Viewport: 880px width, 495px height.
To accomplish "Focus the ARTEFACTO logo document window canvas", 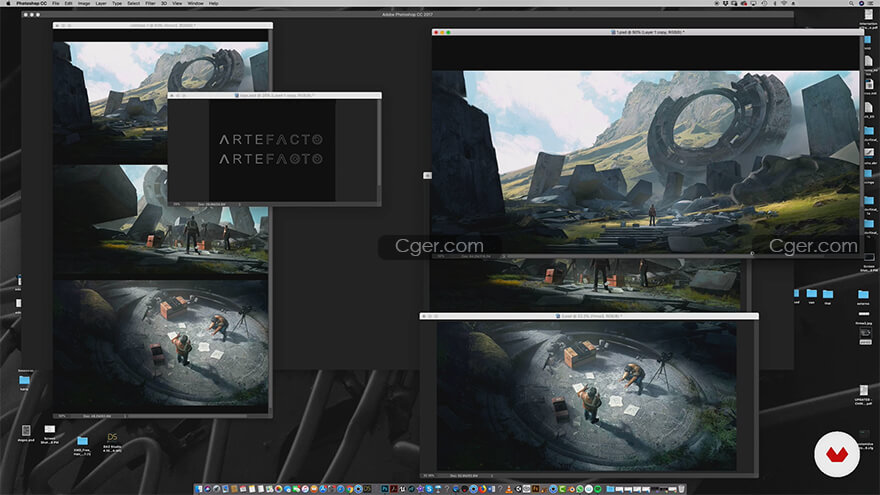I will pyautogui.click(x=272, y=150).
